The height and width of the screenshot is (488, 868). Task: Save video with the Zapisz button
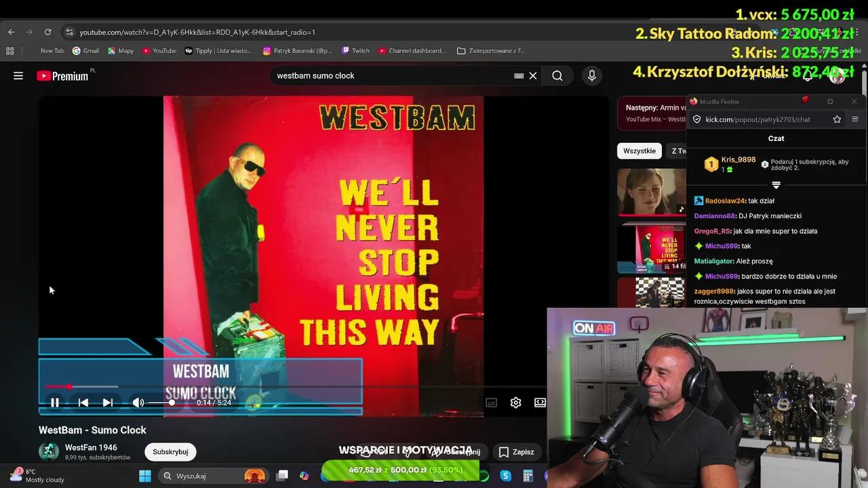[x=517, y=452]
